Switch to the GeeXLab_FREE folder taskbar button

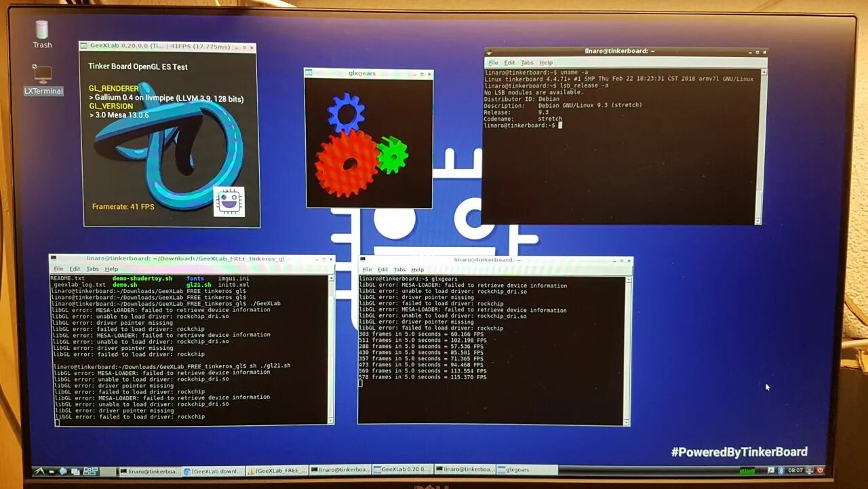click(277, 470)
